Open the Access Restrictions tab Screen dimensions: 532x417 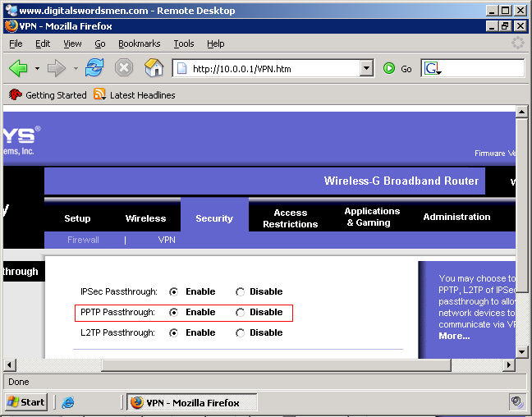coord(291,218)
